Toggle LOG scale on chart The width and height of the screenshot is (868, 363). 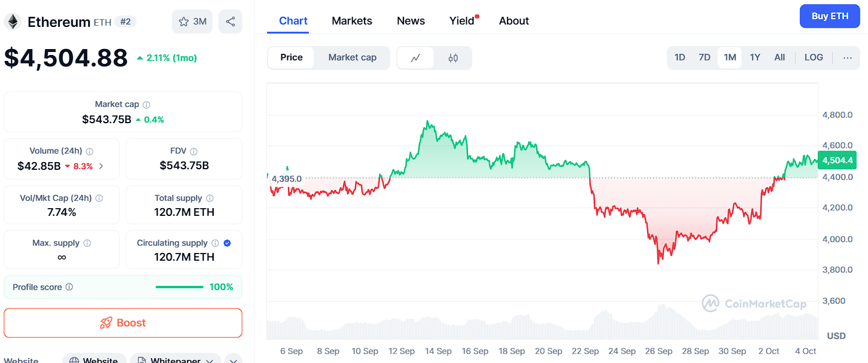[814, 57]
